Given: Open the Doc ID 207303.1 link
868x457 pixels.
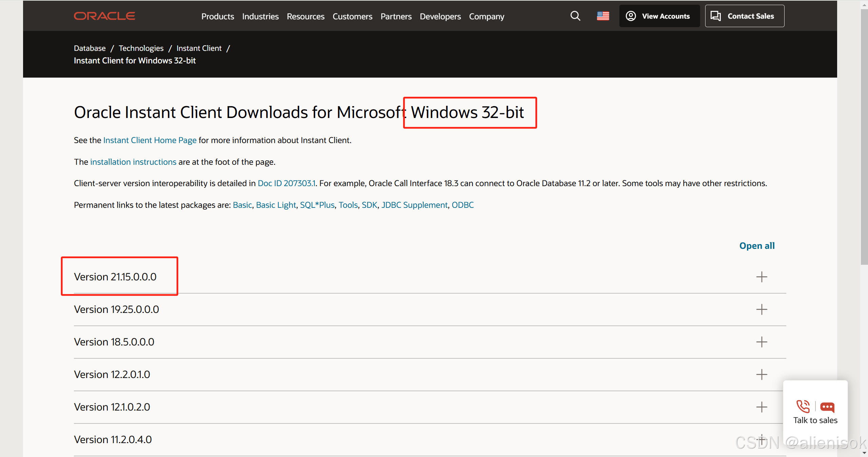Looking at the screenshot, I should pos(287,183).
